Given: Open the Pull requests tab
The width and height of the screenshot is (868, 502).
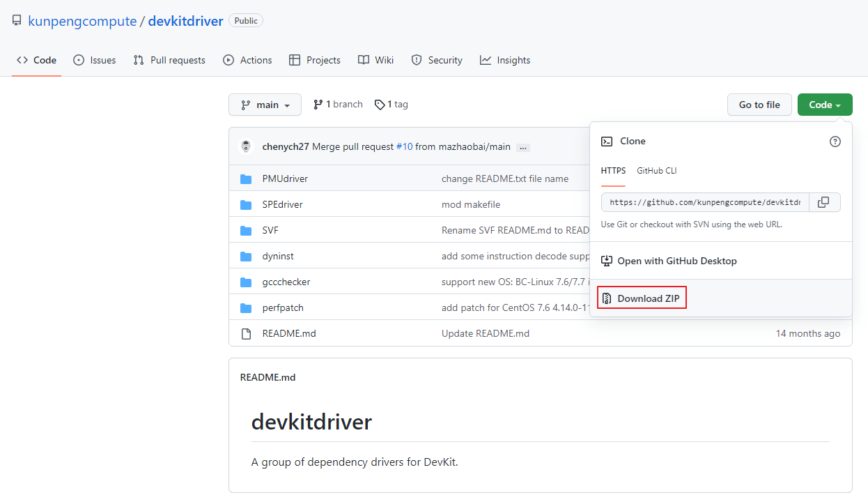Looking at the screenshot, I should [x=169, y=60].
